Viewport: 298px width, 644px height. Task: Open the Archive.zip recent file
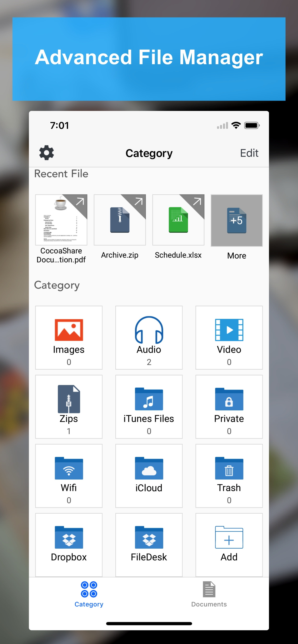[120, 220]
